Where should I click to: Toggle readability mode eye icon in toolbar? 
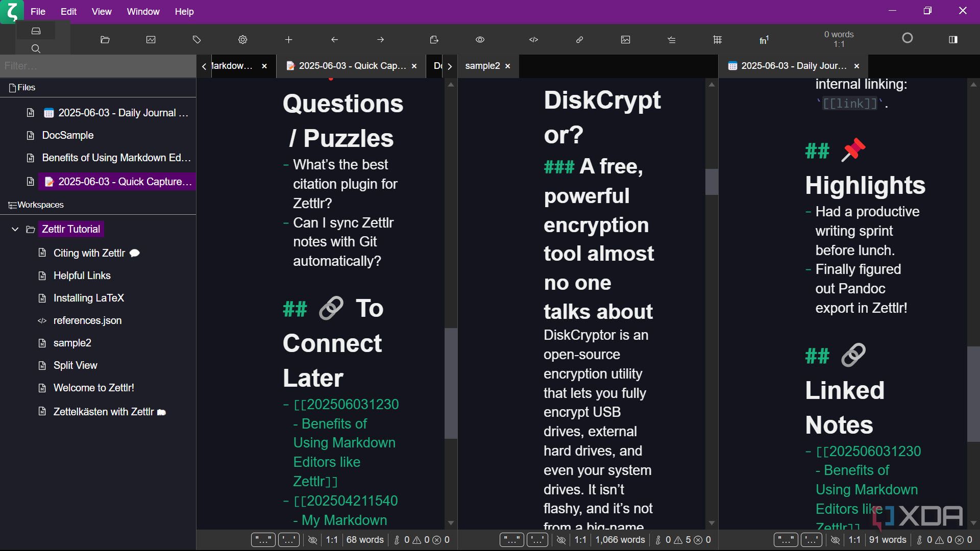point(480,39)
